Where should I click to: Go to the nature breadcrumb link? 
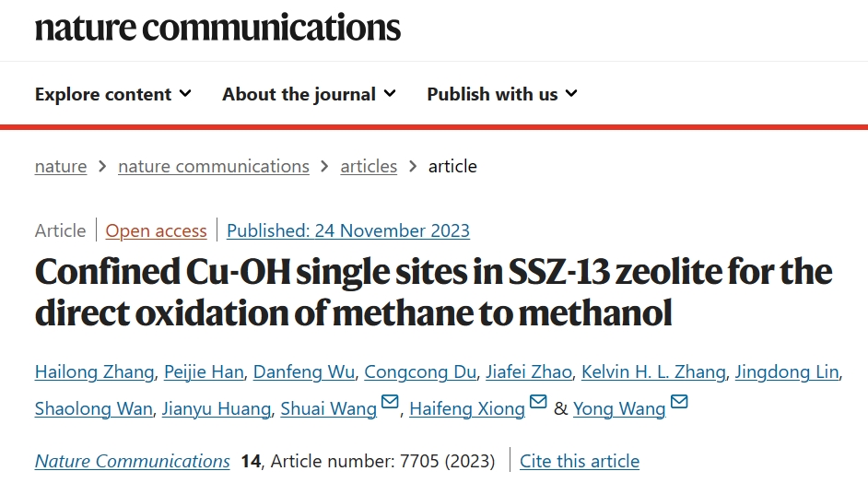pyautogui.click(x=61, y=166)
